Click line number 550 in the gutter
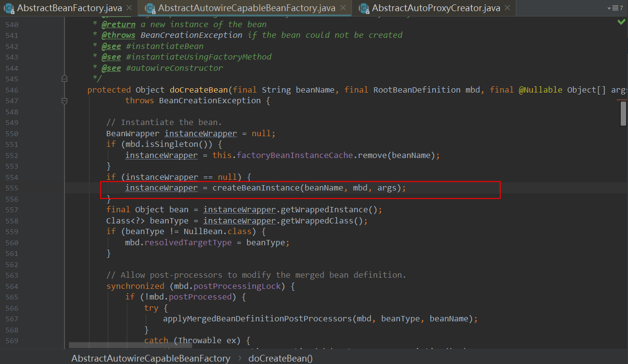Image resolution: width=628 pixels, height=364 pixels. coord(12,133)
